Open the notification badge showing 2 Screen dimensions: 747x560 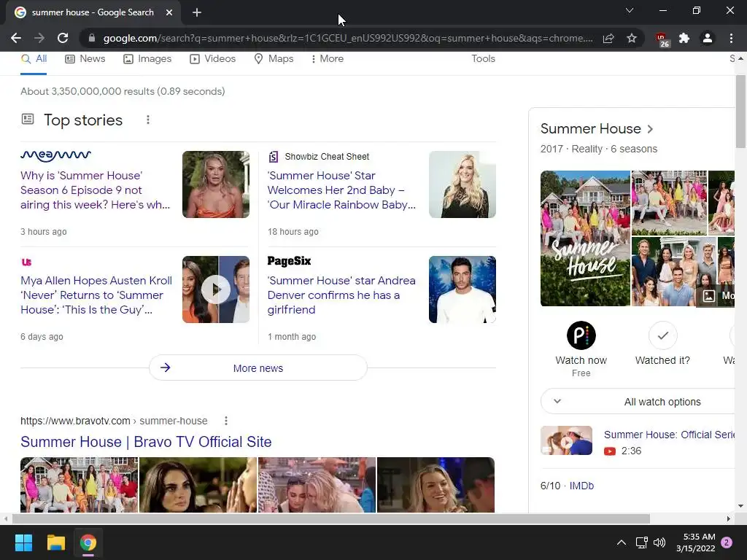tap(727, 542)
